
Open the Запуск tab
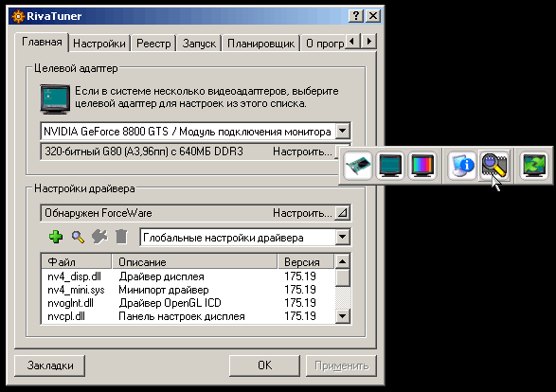tap(199, 44)
